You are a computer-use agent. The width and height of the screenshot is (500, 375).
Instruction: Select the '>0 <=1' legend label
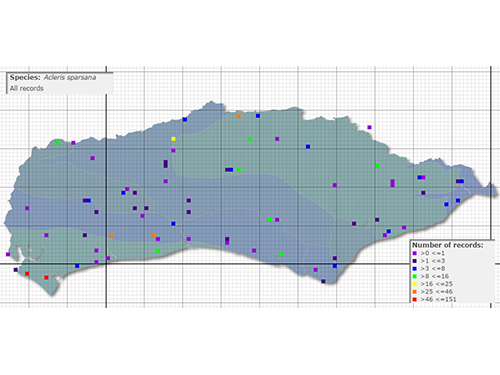pos(432,253)
